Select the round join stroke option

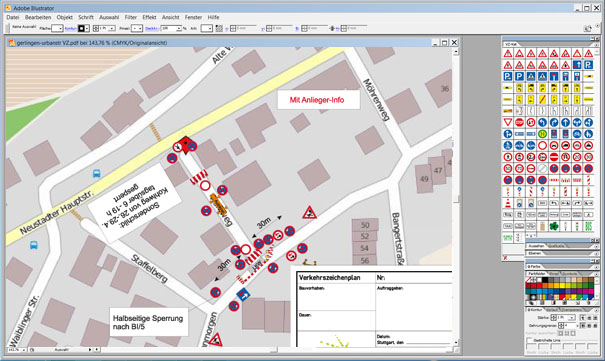click(x=589, y=326)
